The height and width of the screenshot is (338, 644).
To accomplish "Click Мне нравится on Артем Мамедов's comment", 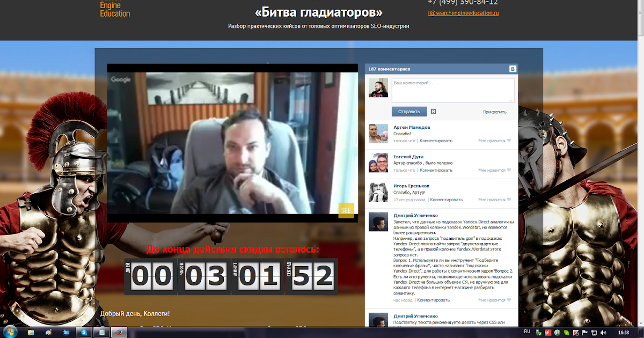I will point(492,141).
